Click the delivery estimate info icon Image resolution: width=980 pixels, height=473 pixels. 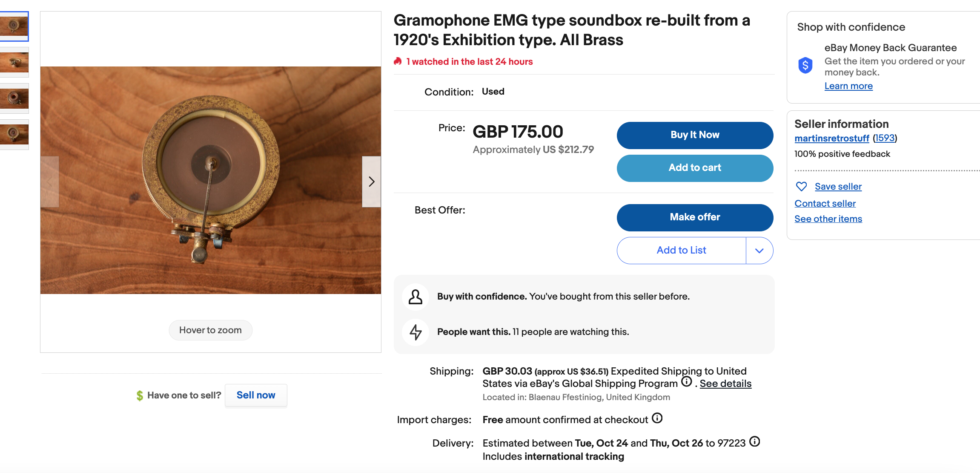(755, 442)
